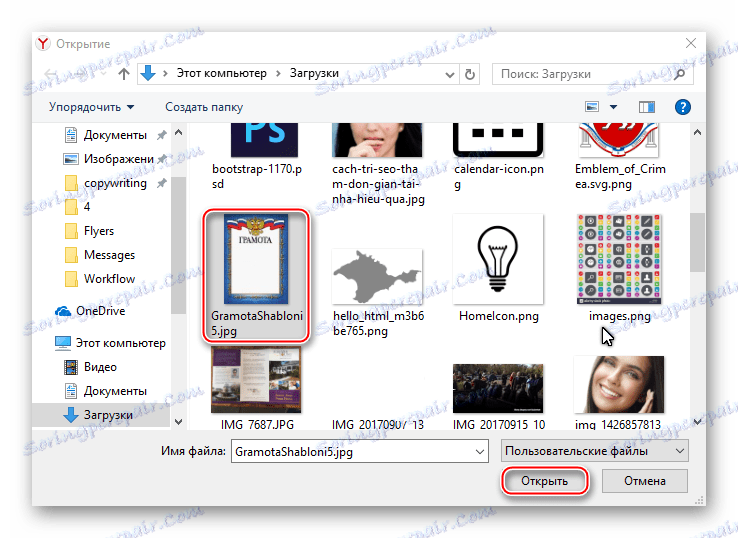Open the Упорядочить menu

(91, 107)
